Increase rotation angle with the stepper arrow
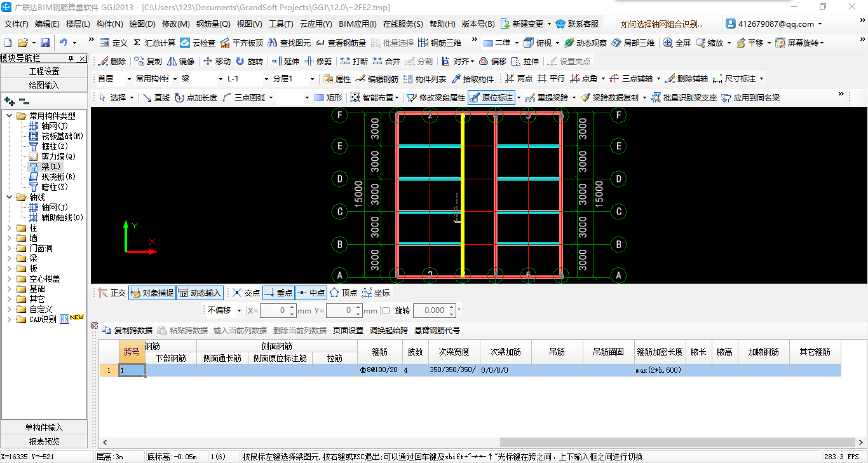This screenshot has width=868, height=463. point(451,307)
